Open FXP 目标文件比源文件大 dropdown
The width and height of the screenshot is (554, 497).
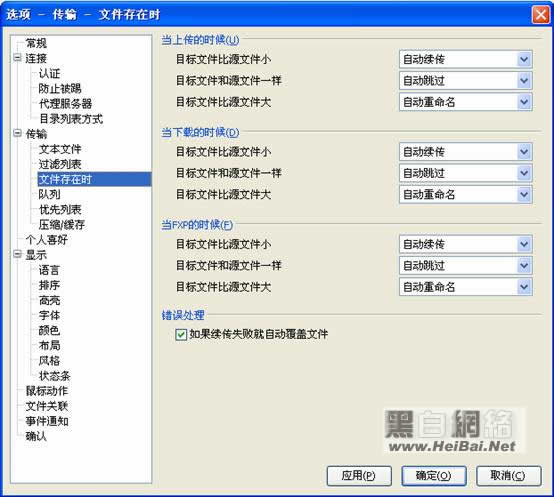[466, 287]
